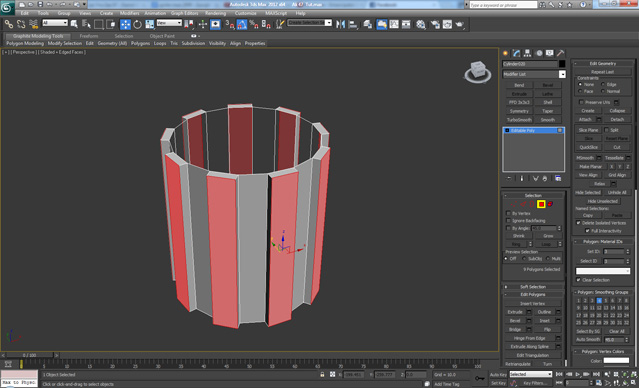
Task: Uncheck Delete Isolated Vertices
Action: 578,223
